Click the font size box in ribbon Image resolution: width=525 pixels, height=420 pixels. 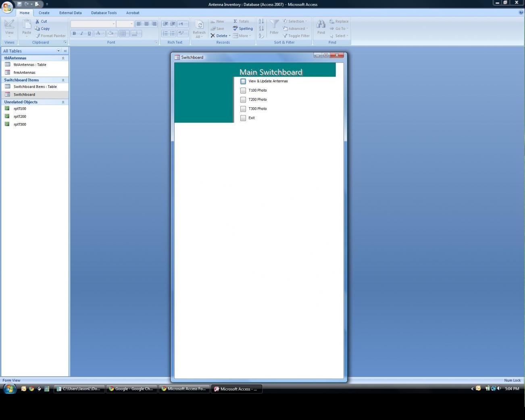125,24
